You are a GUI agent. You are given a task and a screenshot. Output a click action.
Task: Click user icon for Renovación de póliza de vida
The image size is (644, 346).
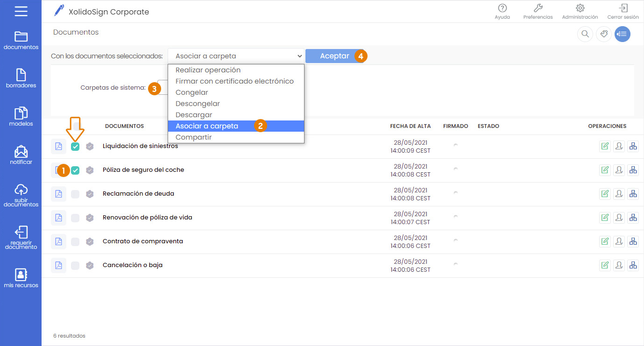[619, 218]
